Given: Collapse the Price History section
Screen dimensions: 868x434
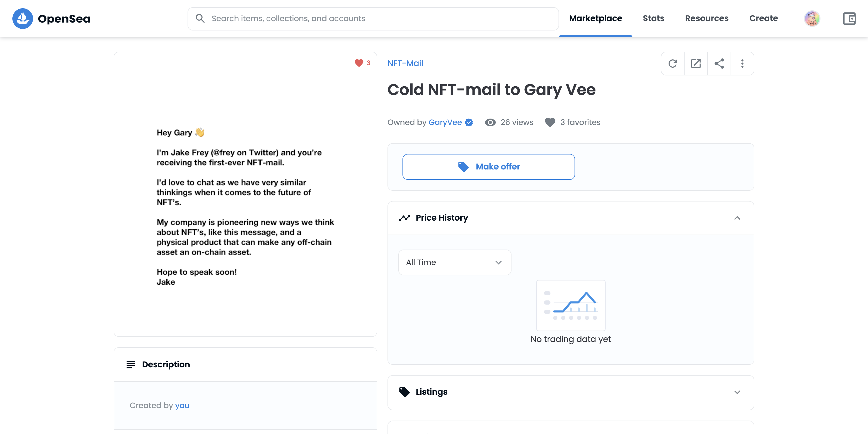Looking at the screenshot, I should click(x=738, y=218).
